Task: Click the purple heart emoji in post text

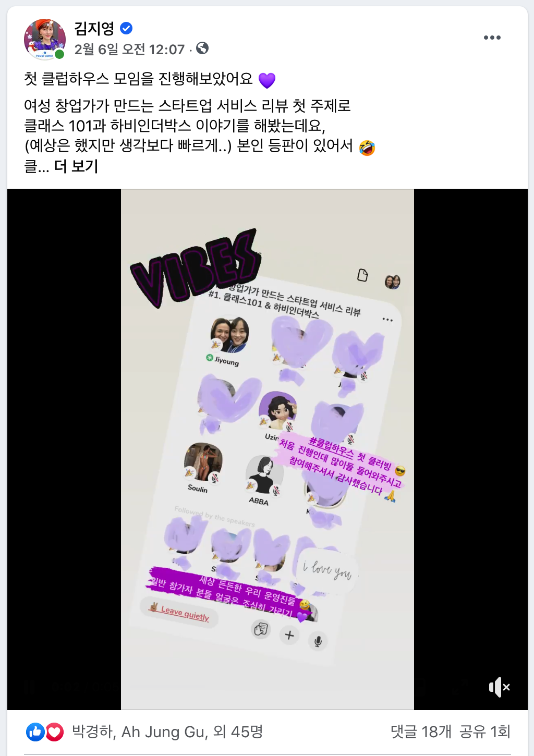Action: pyautogui.click(x=266, y=80)
